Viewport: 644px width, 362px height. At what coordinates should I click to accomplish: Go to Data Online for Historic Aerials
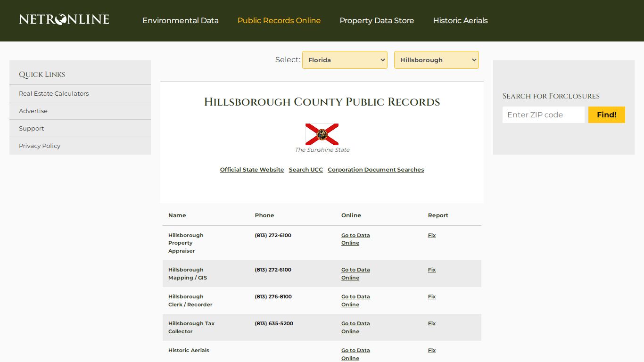pos(355,354)
